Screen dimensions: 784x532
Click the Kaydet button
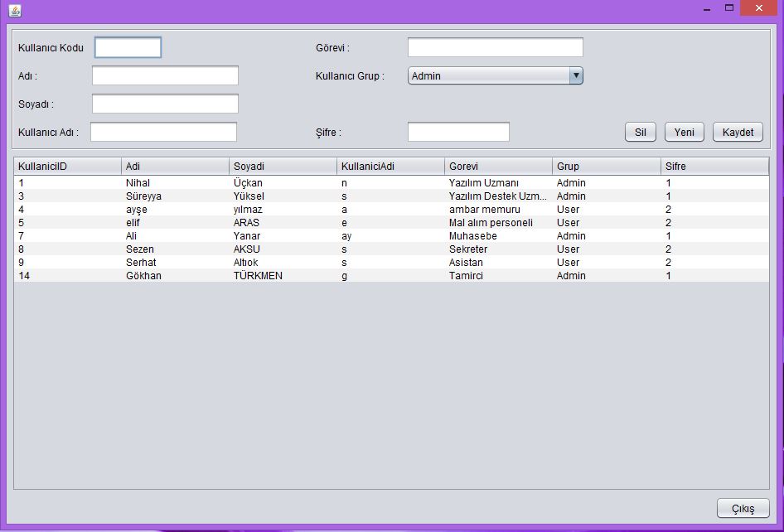tap(737, 133)
